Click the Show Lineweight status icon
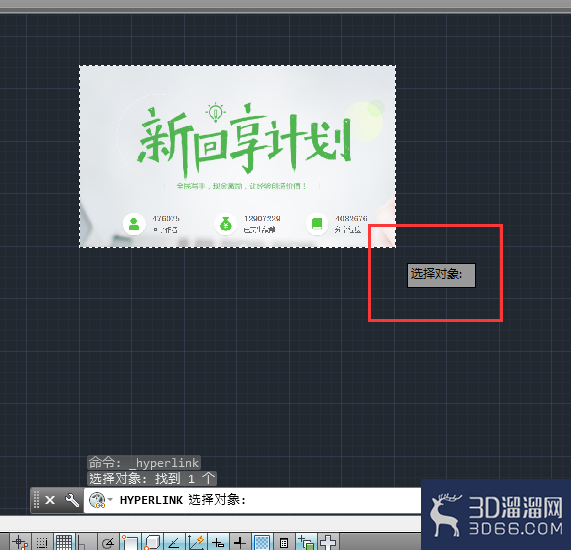This screenshot has height=550, width=571. point(240,542)
